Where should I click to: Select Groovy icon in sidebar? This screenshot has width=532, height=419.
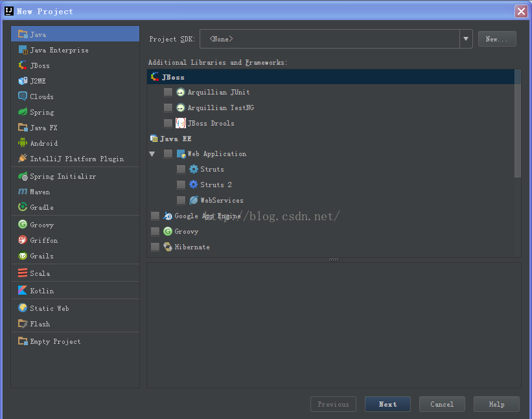click(23, 225)
